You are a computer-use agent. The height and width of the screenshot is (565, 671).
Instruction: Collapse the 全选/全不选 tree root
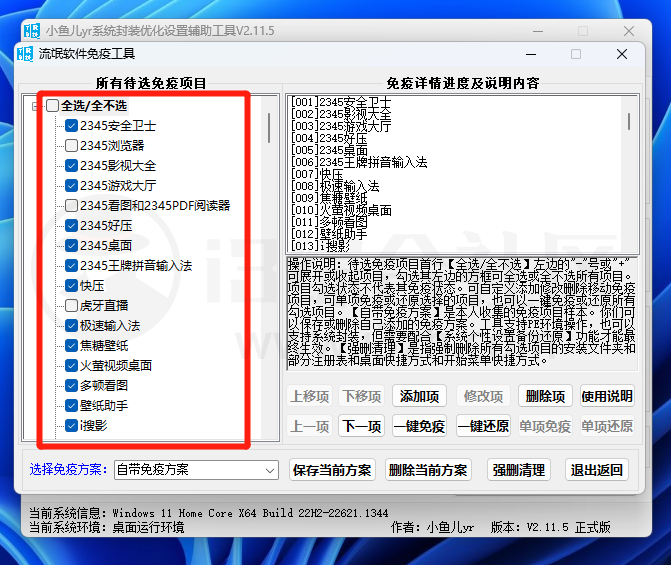tap(35, 106)
